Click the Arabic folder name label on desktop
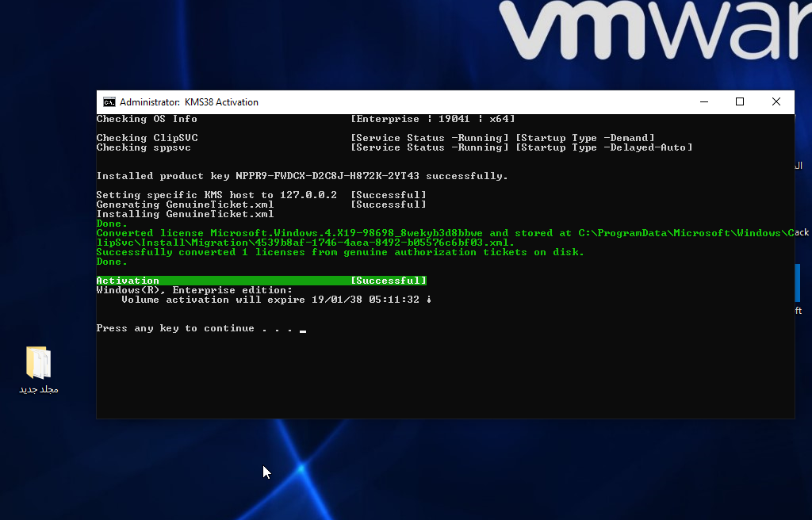The height and width of the screenshot is (520, 812). coord(39,389)
